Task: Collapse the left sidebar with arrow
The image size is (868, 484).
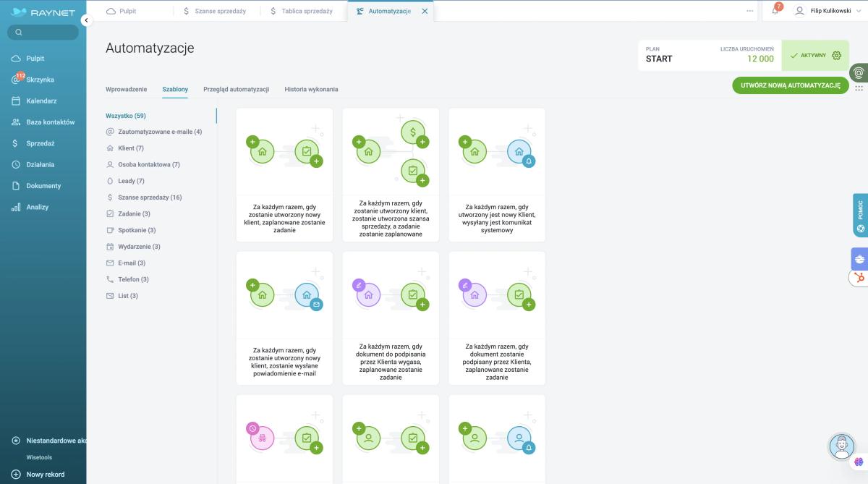Action: tap(86, 21)
